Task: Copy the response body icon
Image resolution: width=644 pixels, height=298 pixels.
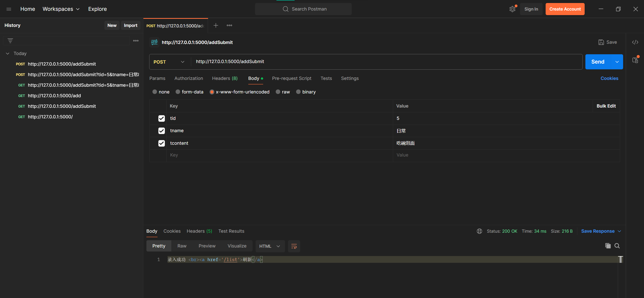Action: point(608,246)
